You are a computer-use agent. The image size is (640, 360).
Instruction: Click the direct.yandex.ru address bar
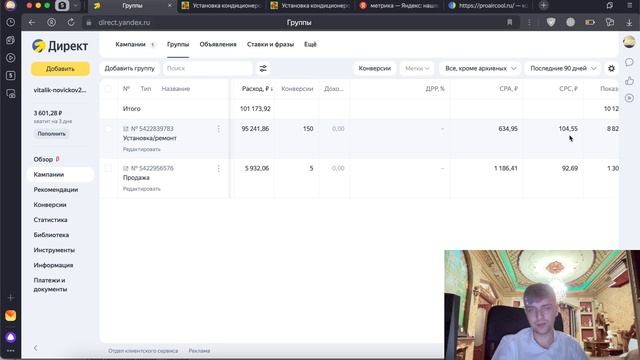124,22
